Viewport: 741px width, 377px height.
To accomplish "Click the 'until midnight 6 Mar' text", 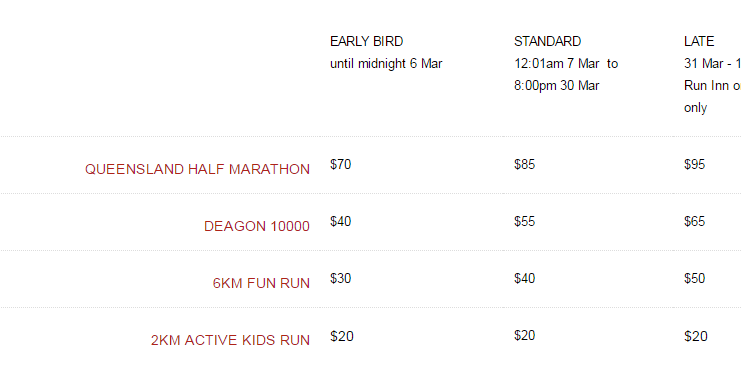I will [386, 64].
